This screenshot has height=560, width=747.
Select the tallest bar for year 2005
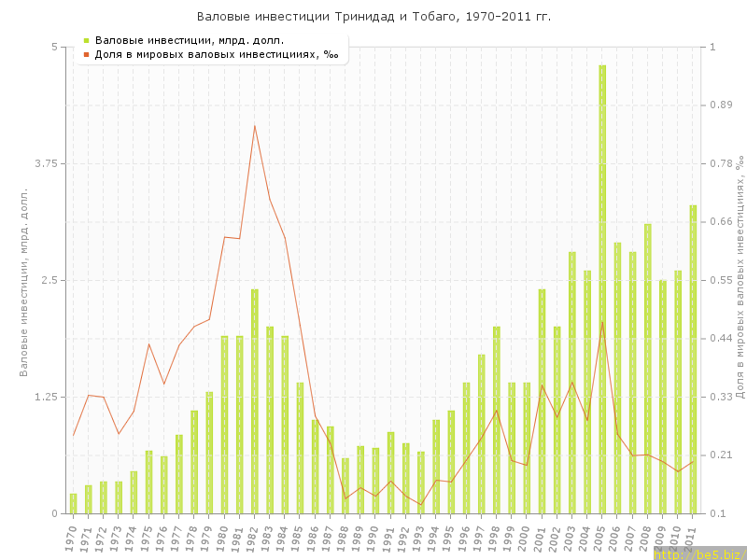click(602, 289)
